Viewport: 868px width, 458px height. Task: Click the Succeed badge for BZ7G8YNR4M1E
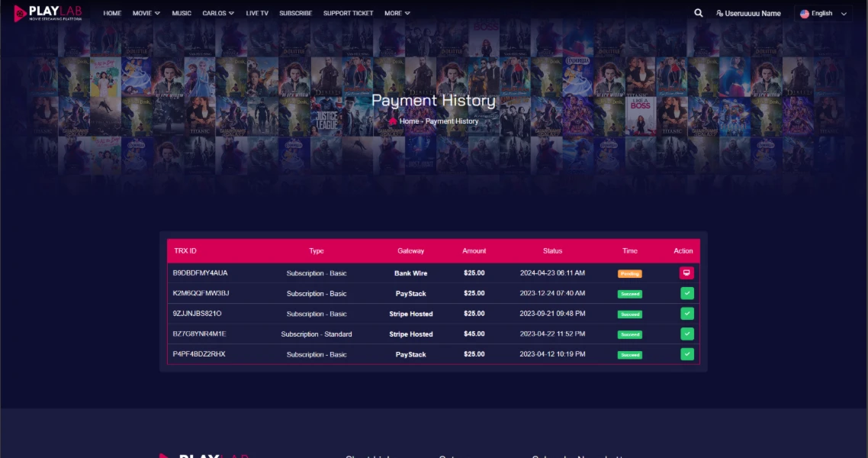click(630, 334)
